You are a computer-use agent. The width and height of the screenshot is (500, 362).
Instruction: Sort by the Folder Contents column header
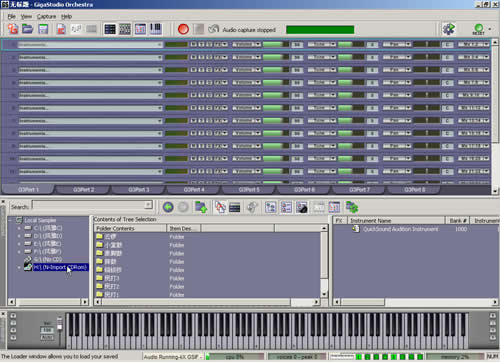coord(131,228)
